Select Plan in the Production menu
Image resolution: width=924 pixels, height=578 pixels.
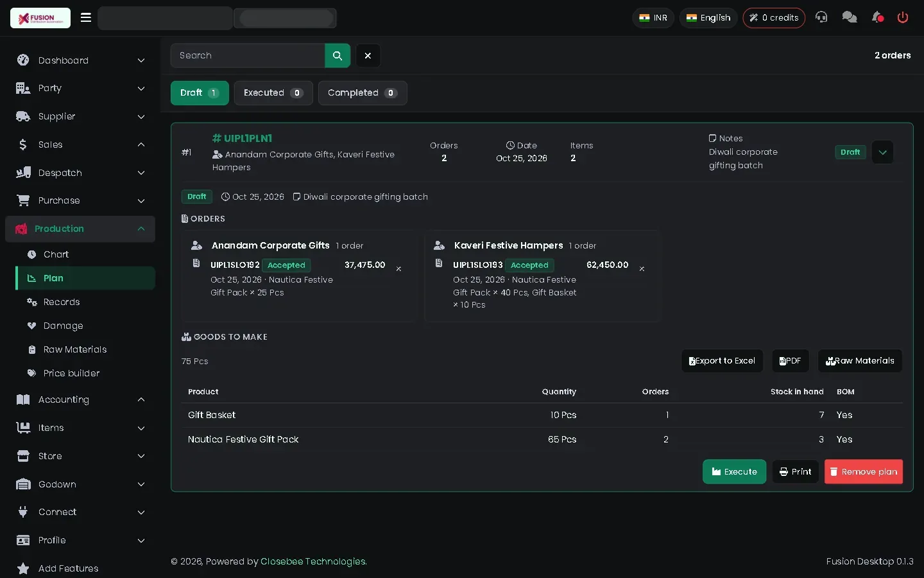point(85,278)
